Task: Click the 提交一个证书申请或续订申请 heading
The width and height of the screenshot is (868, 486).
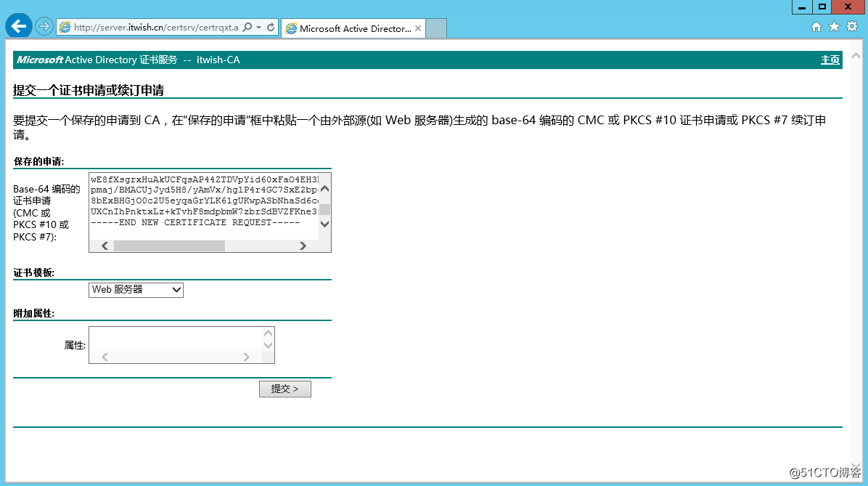Action: [x=89, y=90]
